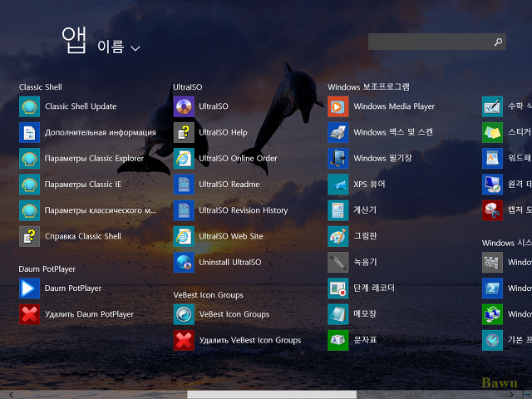Open the 캡처 snipping tool scissors icon
The width and height of the screenshot is (532, 399).
(492, 210)
